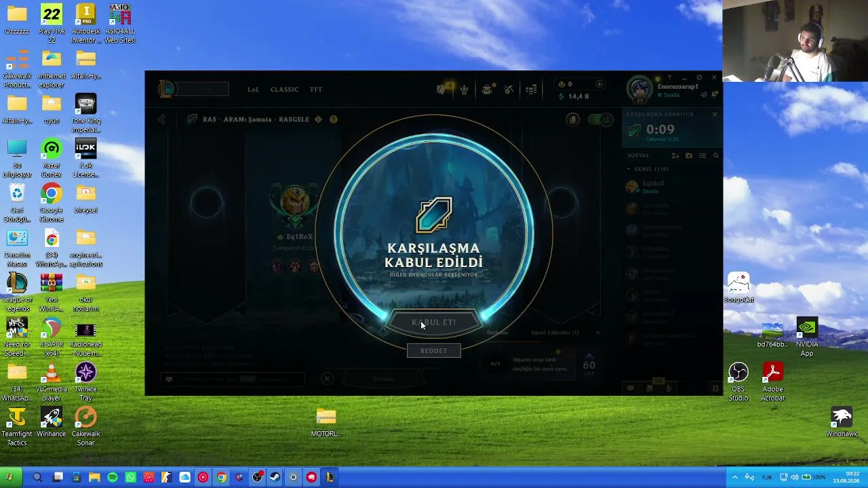Open the Windows Start button
The image size is (868, 488).
(x=9, y=477)
